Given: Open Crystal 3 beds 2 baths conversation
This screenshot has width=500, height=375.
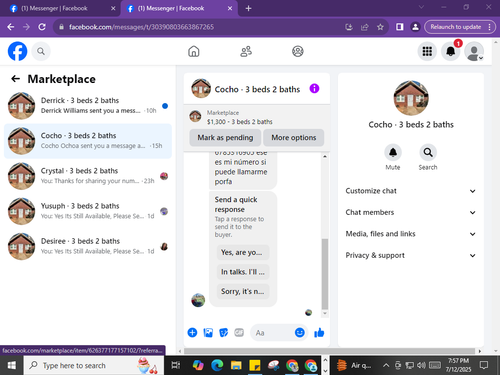Looking at the screenshot, I should [x=88, y=176].
